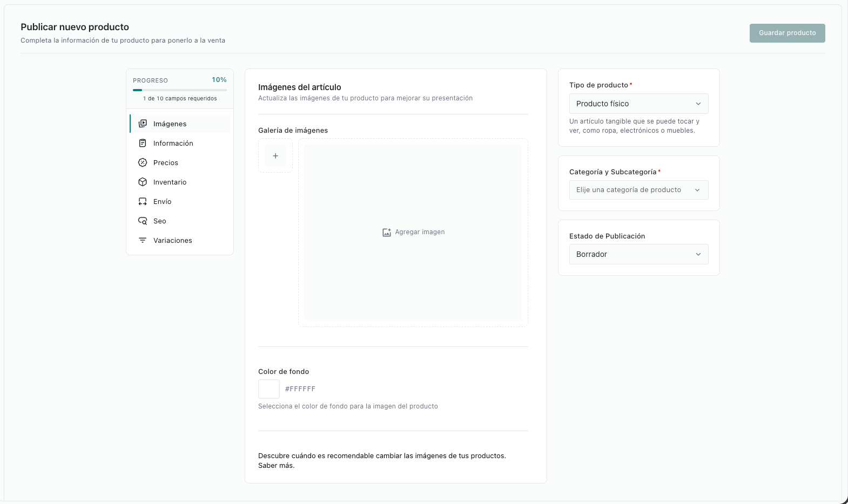Open the Seo section
The width and height of the screenshot is (848, 504).
point(180,221)
